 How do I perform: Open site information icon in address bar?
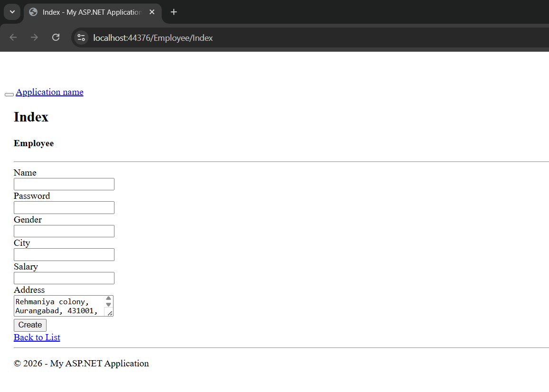coord(81,37)
